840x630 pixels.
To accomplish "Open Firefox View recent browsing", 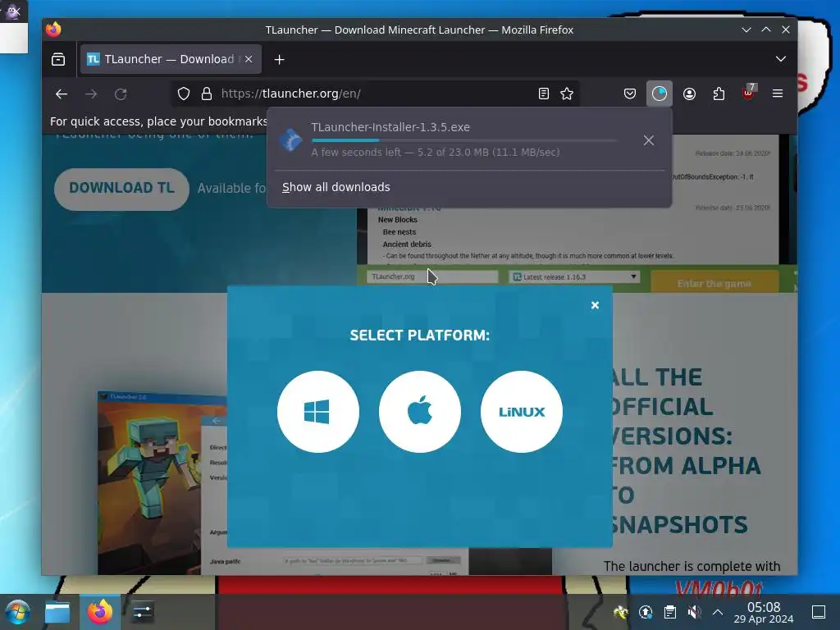I will (x=58, y=59).
